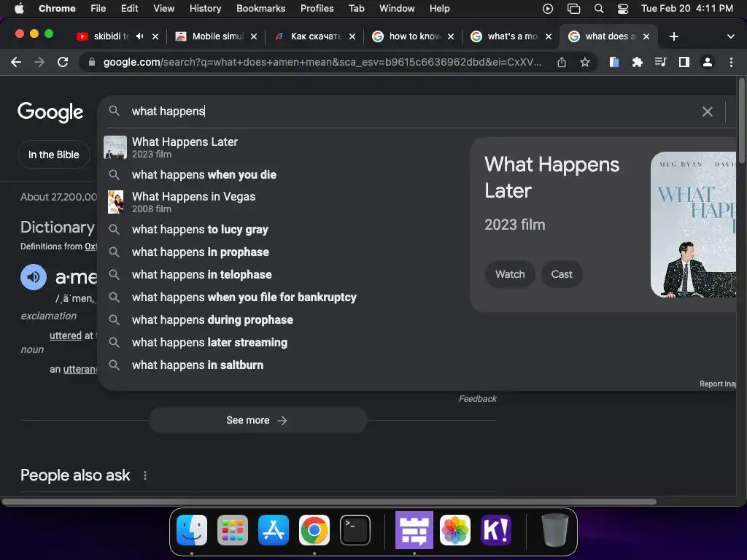Launch App Store from the Dock
The width and height of the screenshot is (747, 560).
pyautogui.click(x=274, y=530)
